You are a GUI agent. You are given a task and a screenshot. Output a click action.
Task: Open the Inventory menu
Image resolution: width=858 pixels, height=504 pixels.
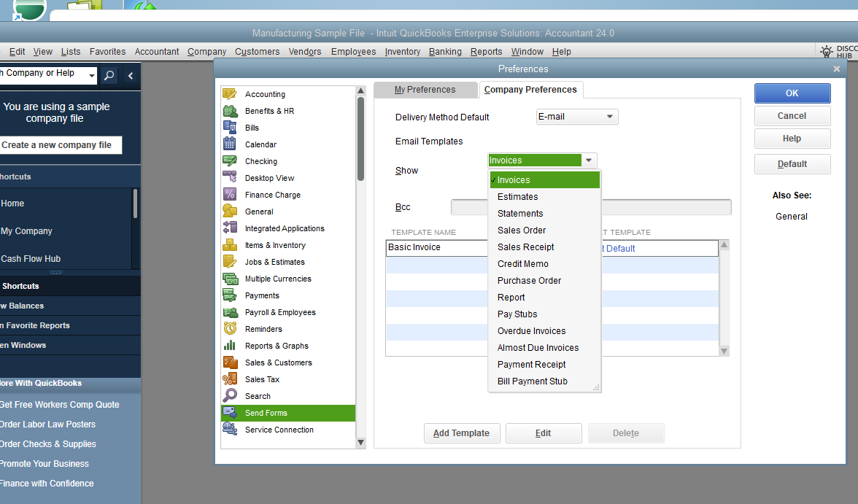pyautogui.click(x=402, y=52)
